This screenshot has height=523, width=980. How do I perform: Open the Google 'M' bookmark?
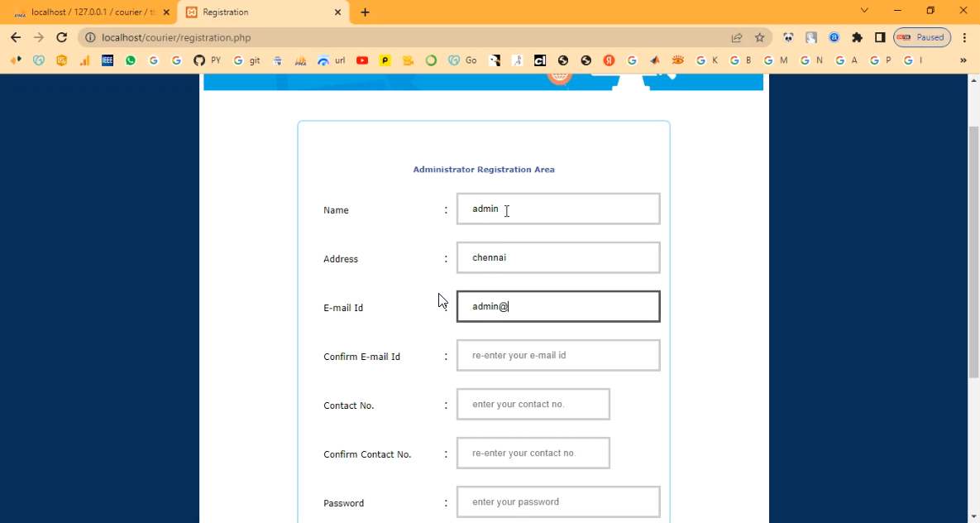(x=776, y=60)
